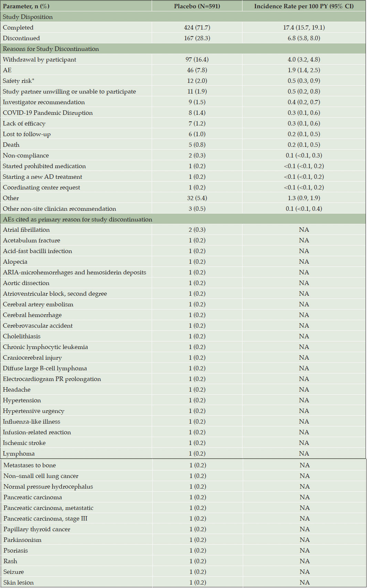Select the value '11 (1.9)'

tap(197, 91)
